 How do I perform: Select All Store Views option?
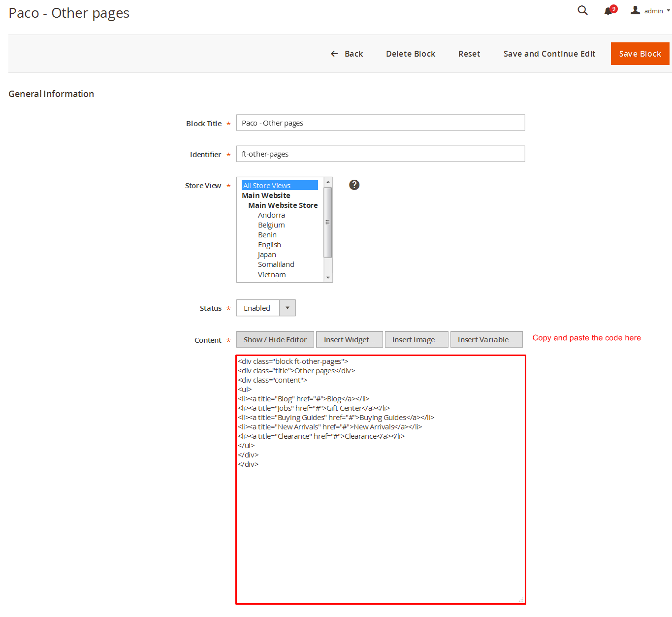pos(280,185)
